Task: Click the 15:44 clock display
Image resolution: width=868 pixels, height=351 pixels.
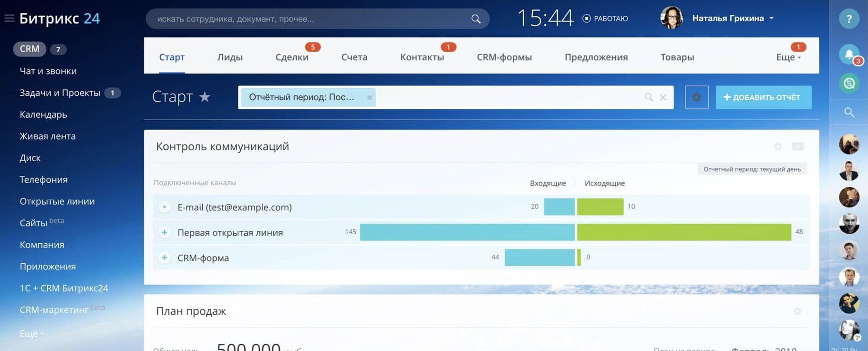Action: click(545, 18)
